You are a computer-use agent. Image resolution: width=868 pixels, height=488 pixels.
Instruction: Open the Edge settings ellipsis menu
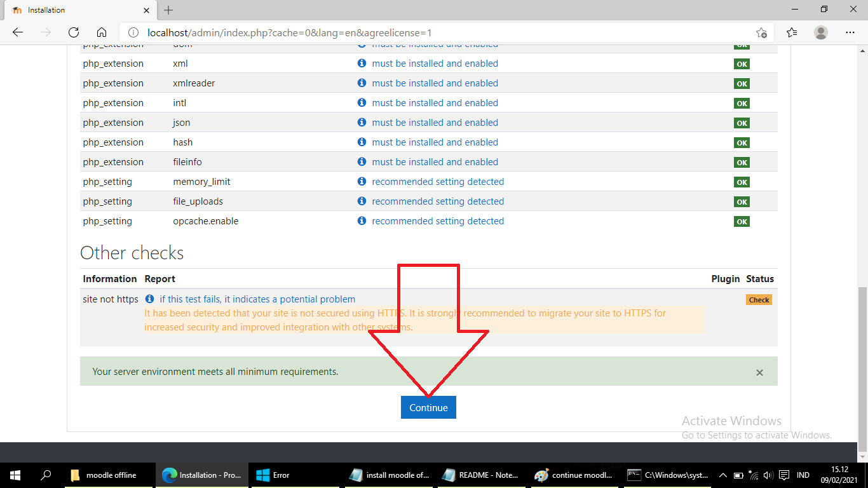click(850, 32)
